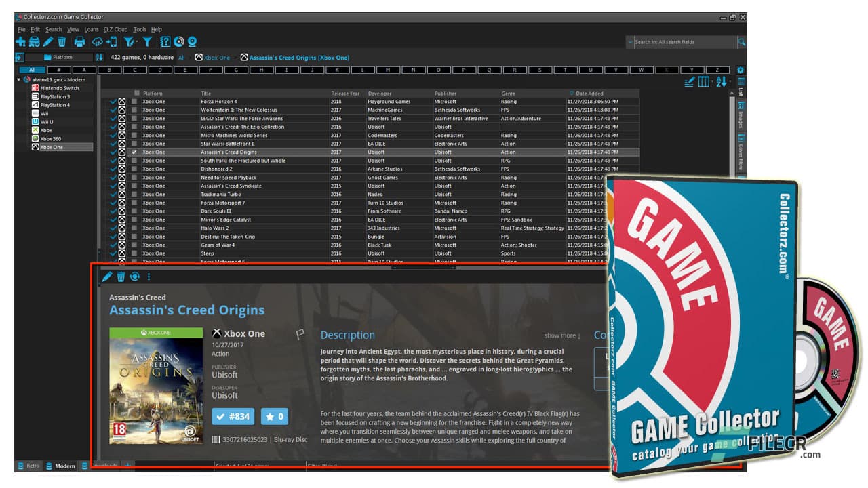868x488 pixels.
Task: Click the #834 index button
Action: (233, 416)
